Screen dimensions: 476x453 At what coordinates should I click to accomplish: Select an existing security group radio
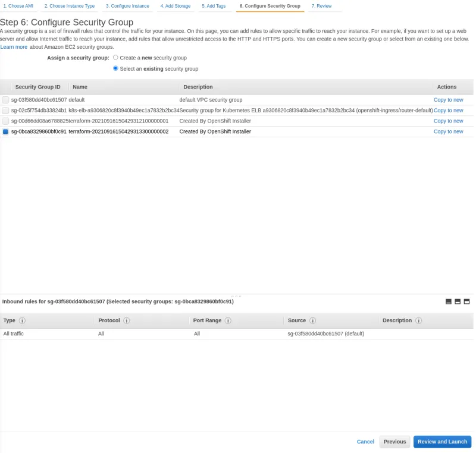click(115, 68)
